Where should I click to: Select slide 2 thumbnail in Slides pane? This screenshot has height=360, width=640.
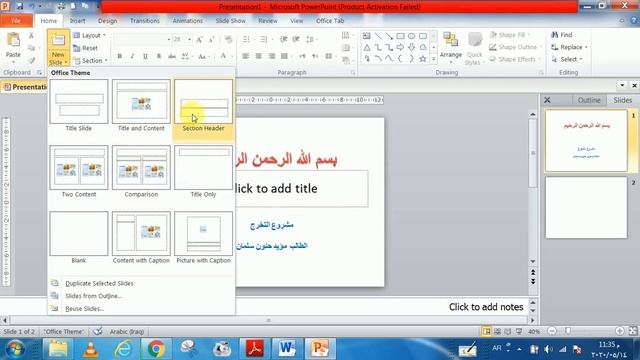(x=586, y=207)
